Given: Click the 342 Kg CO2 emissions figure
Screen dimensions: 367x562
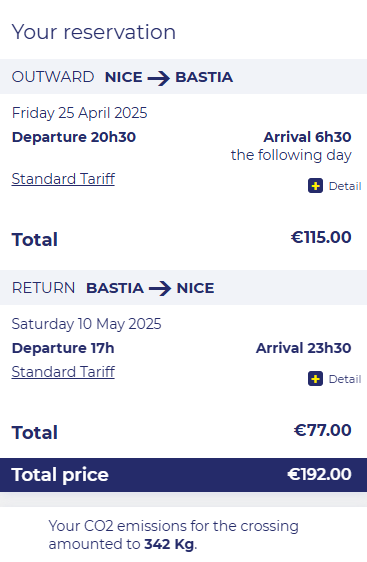Looking at the screenshot, I should (170, 544).
